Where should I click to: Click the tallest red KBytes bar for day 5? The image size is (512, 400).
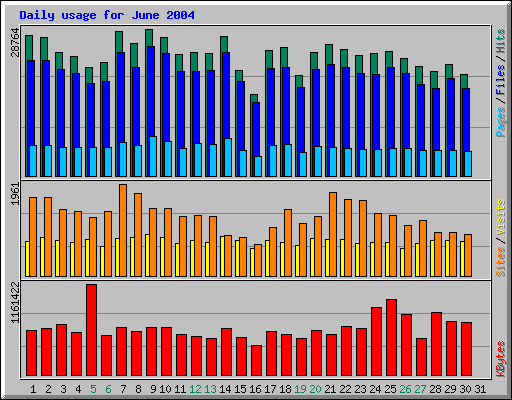click(92, 330)
